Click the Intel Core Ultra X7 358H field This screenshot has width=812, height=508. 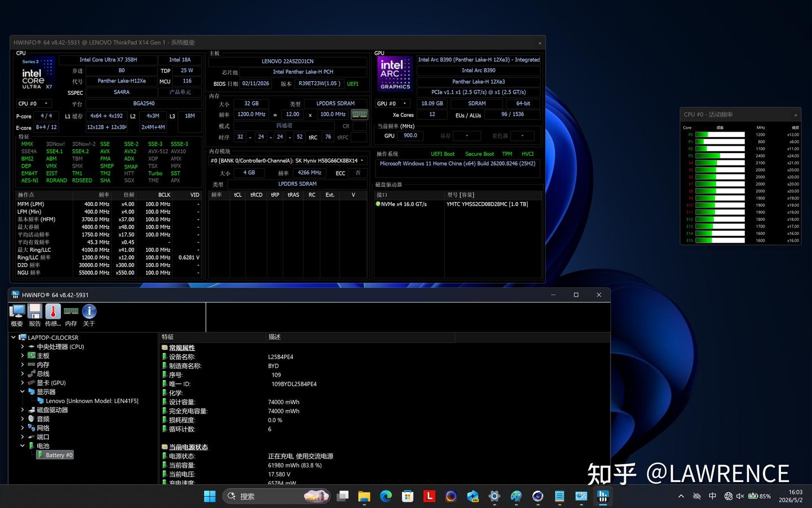(x=108, y=60)
